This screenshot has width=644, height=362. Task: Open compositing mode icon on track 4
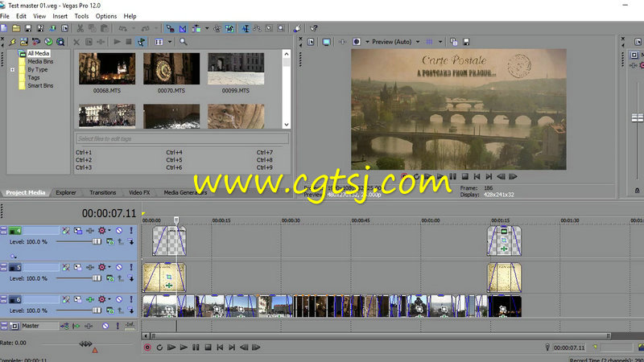[x=109, y=242]
